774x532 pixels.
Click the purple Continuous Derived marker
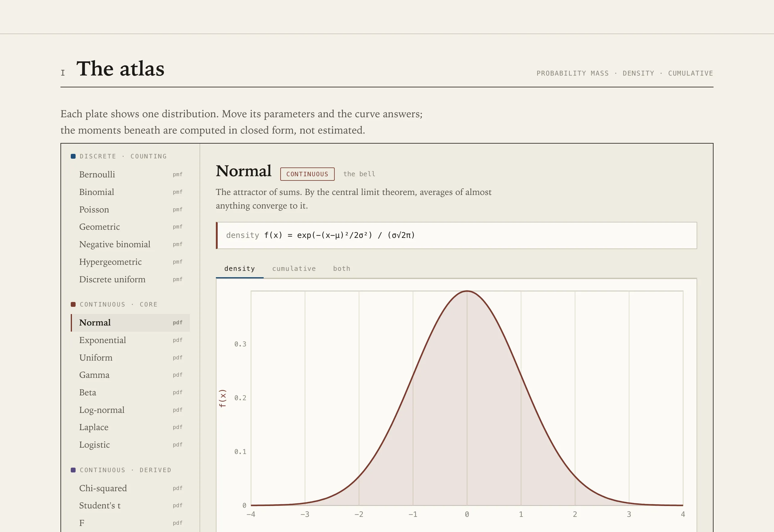73,470
